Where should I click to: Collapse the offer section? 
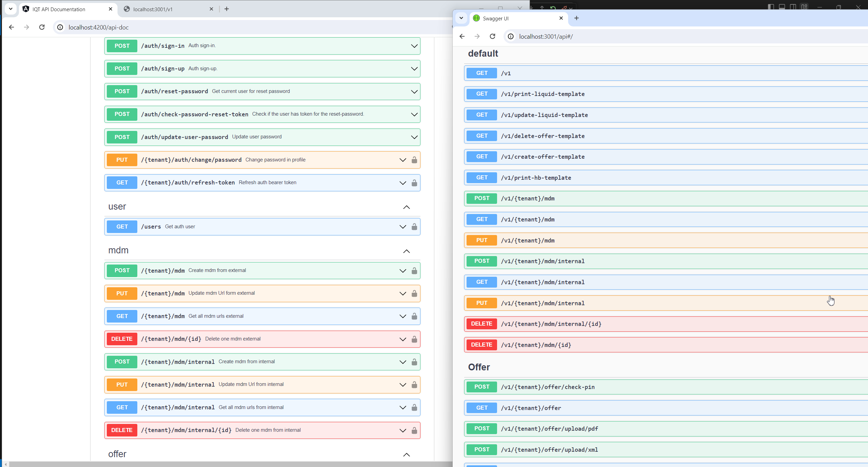[406, 454]
